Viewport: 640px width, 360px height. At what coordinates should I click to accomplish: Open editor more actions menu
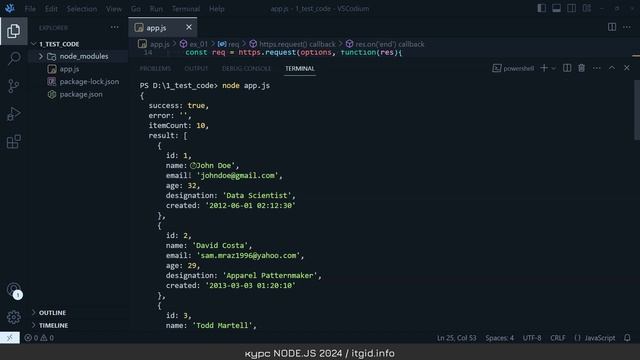click(627, 27)
